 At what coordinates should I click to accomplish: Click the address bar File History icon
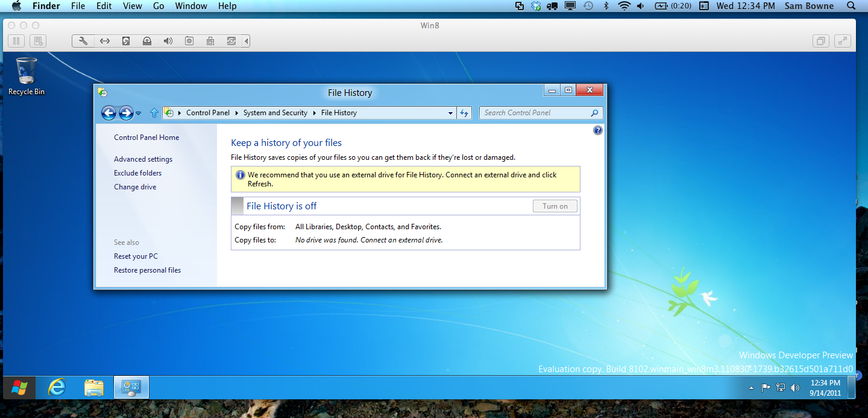(x=169, y=113)
